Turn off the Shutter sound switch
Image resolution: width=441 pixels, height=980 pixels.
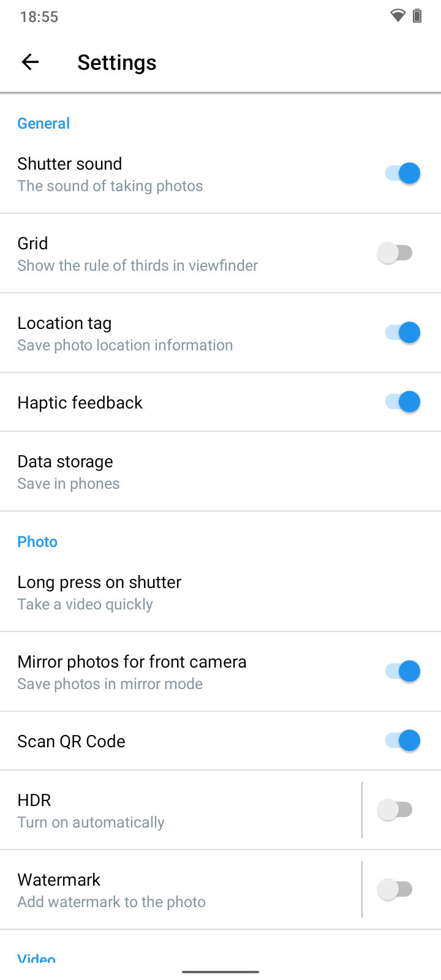pos(402,173)
